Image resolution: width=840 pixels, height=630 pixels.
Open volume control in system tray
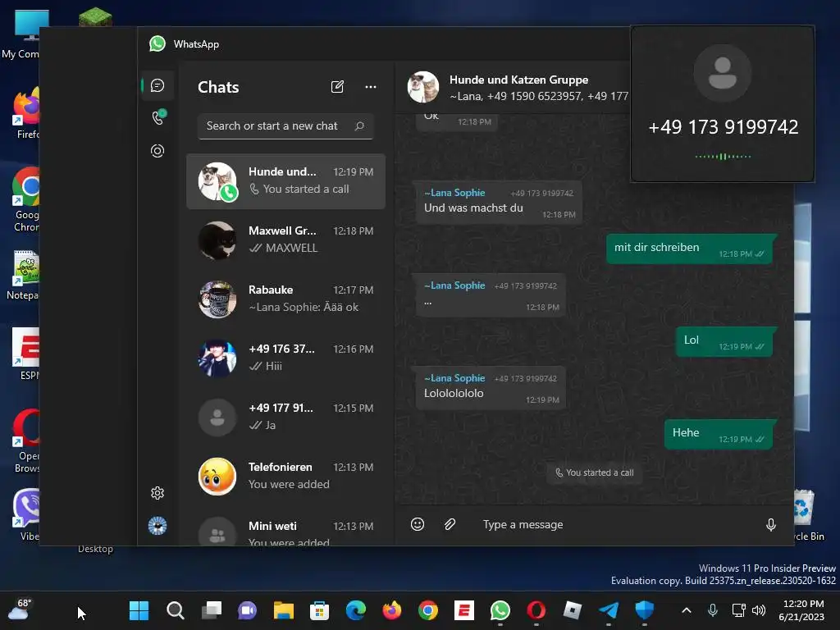click(x=759, y=610)
